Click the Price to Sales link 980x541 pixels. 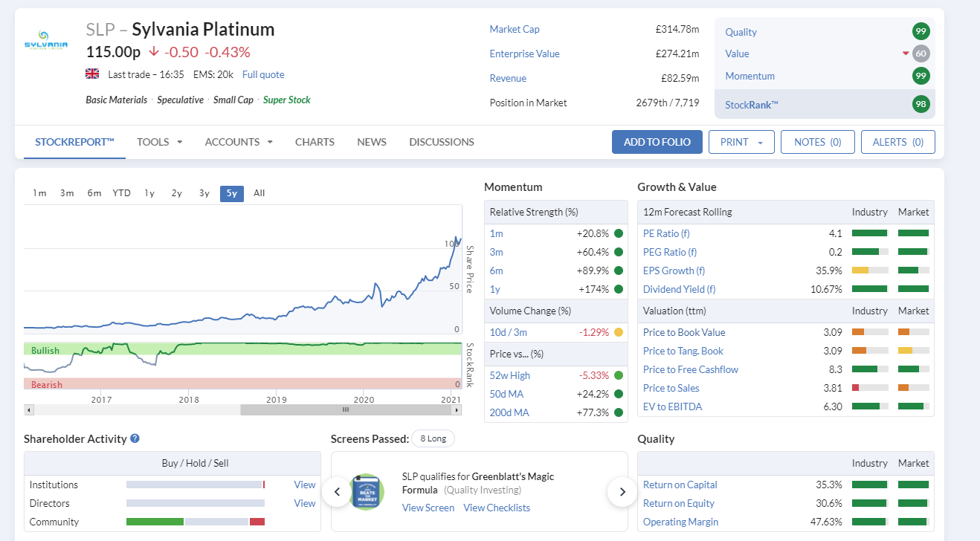pyautogui.click(x=671, y=388)
